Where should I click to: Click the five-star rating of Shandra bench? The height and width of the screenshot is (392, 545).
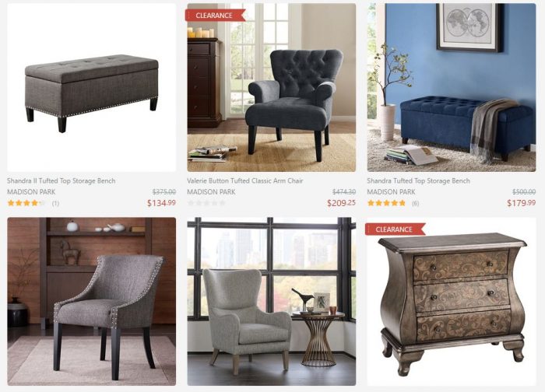[x=386, y=203]
